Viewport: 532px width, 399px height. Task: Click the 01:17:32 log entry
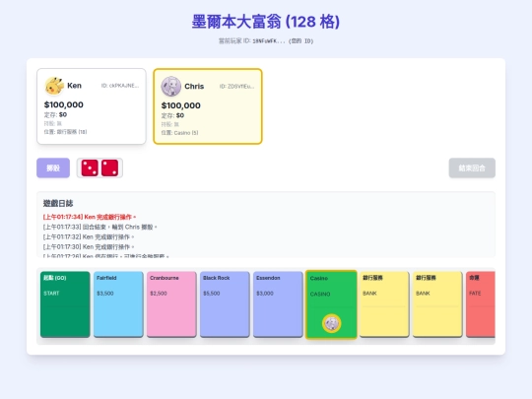click(x=89, y=236)
